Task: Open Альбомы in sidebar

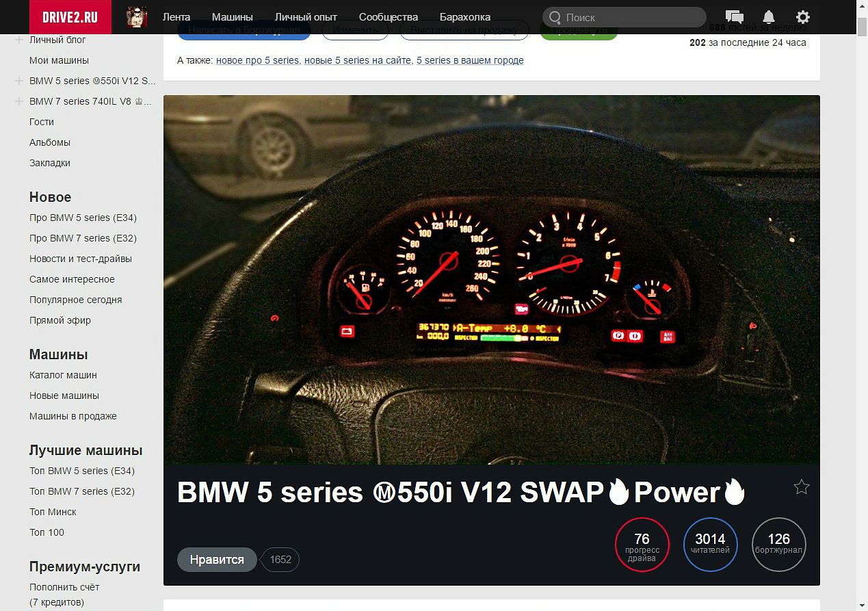Action: (x=50, y=142)
